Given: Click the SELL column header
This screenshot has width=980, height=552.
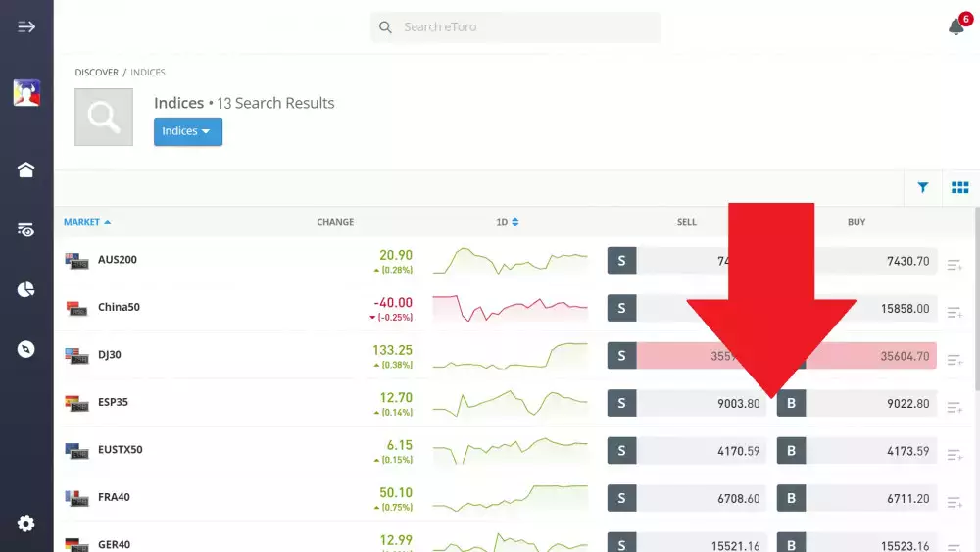Looking at the screenshot, I should pyautogui.click(x=686, y=222).
